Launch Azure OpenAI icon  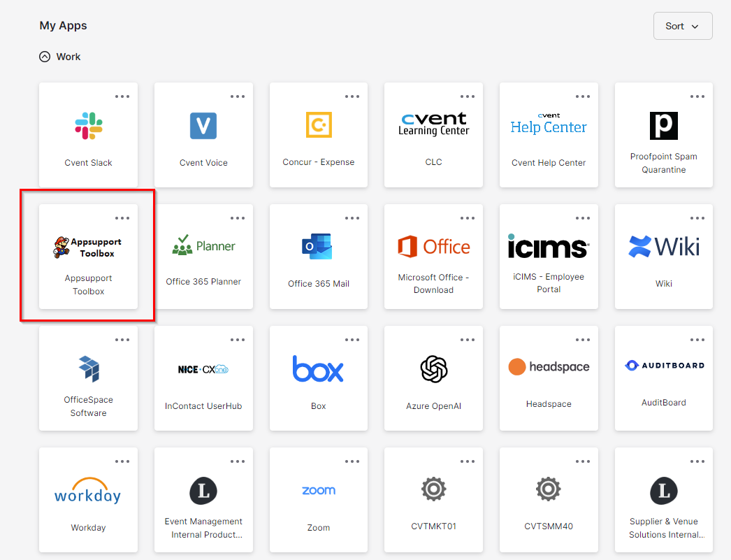(x=433, y=369)
